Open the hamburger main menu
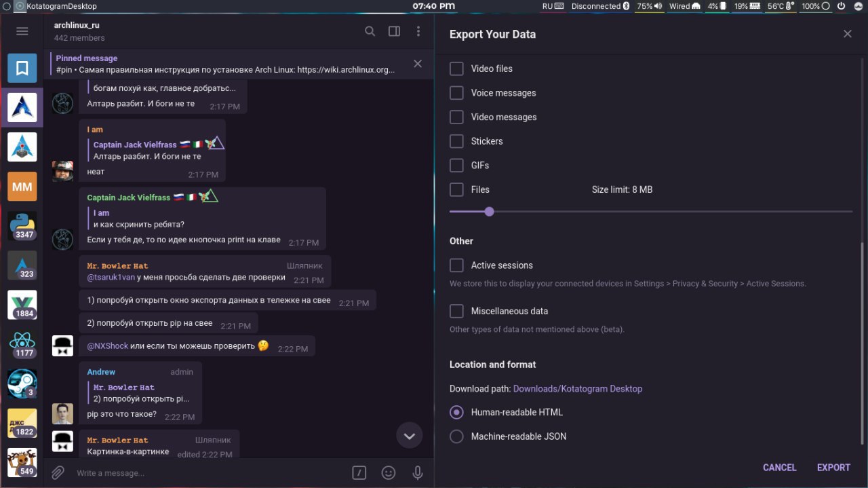 [22, 31]
